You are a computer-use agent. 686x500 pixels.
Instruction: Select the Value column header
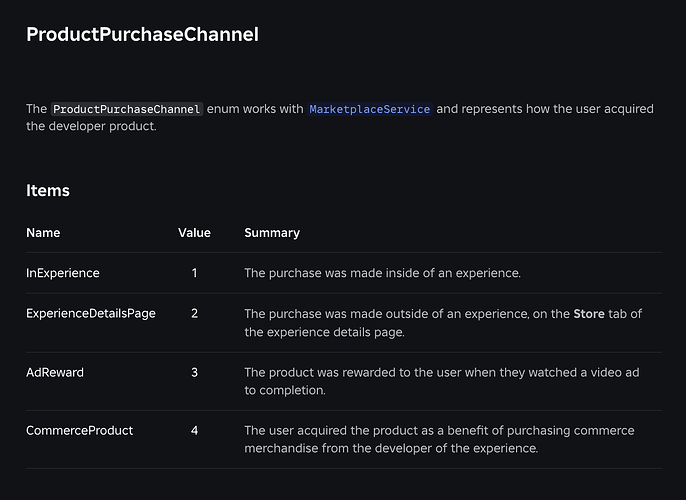(x=194, y=233)
